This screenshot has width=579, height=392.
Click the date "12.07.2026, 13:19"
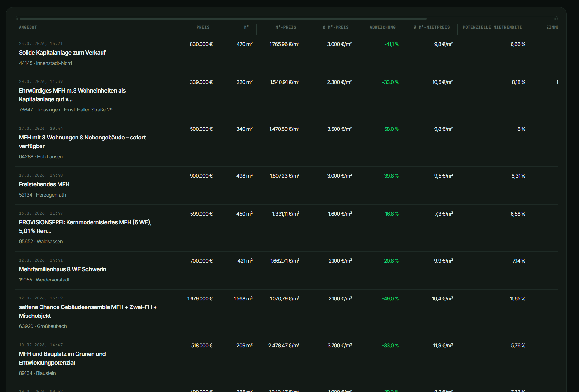[x=41, y=298]
